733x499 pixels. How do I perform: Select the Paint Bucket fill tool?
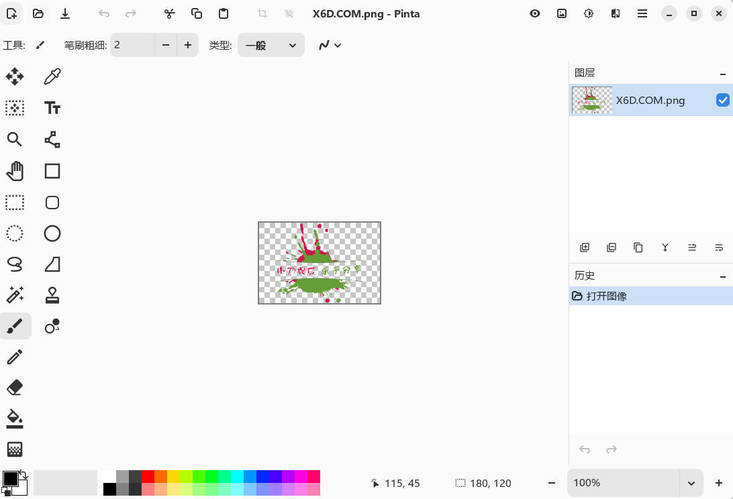pos(15,419)
